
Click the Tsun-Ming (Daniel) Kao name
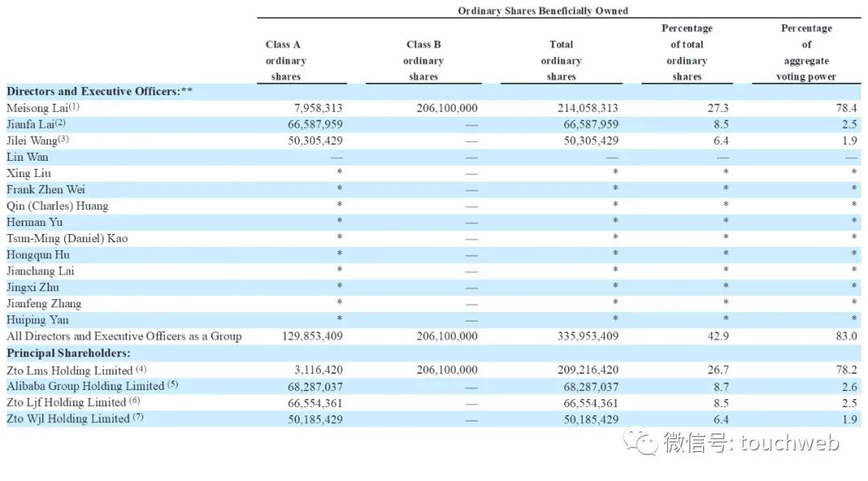(x=67, y=239)
